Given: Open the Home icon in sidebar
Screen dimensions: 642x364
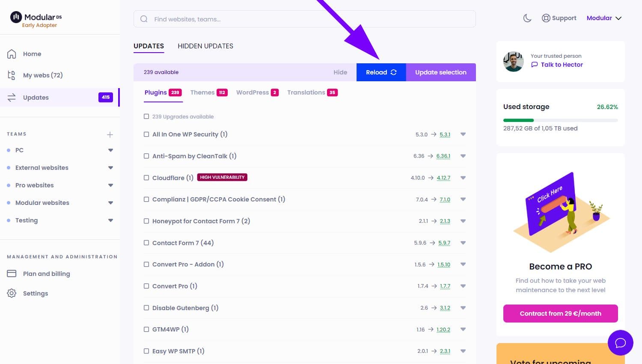Looking at the screenshot, I should click(x=12, y=54).
